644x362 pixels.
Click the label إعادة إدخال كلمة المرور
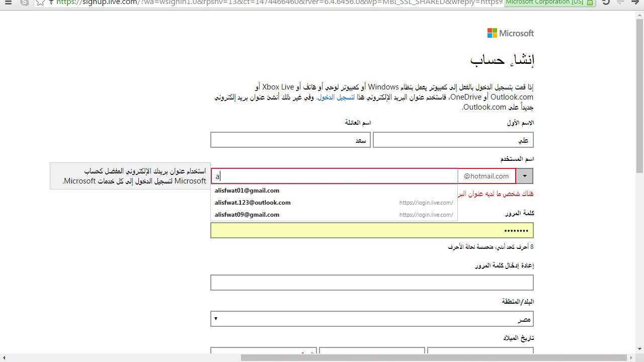click(x=505, y=265)
